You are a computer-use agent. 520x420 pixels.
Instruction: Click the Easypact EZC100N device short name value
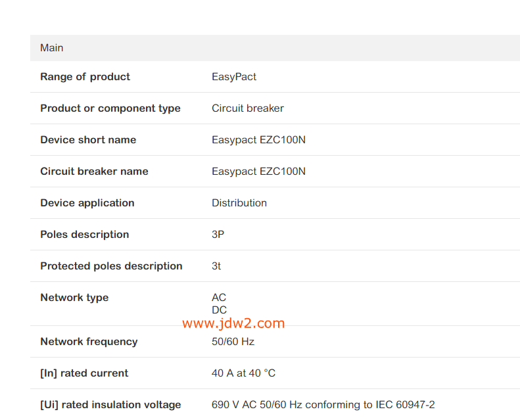tap(258, 140)
